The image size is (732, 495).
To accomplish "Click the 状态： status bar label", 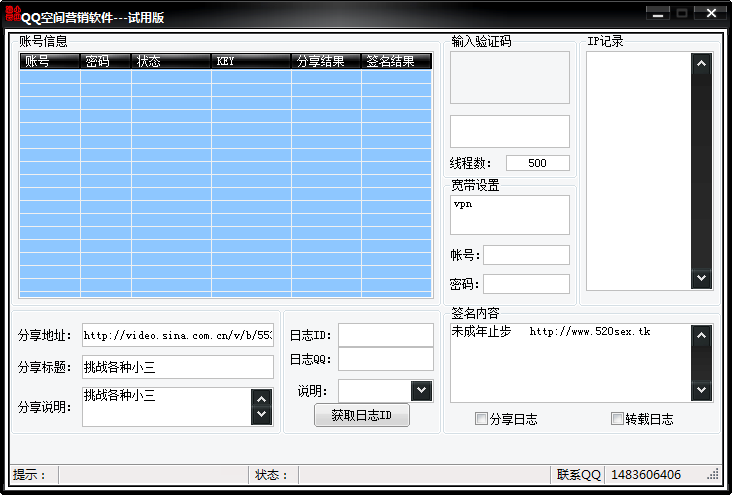I will [x=272, y=475].
